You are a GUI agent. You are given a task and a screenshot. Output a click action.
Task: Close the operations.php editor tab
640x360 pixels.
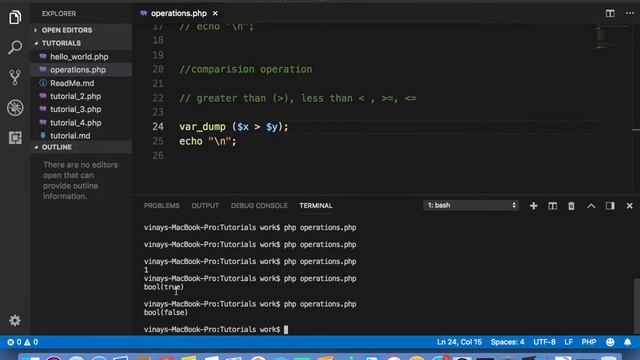tap(215, 13)
